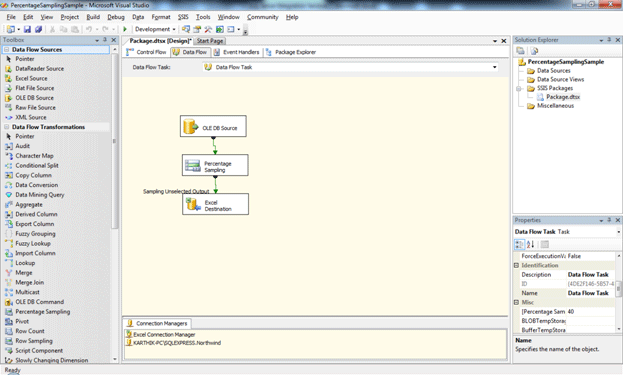Select XML Source toolbox item
623x375 pixels.
(31, 118)
